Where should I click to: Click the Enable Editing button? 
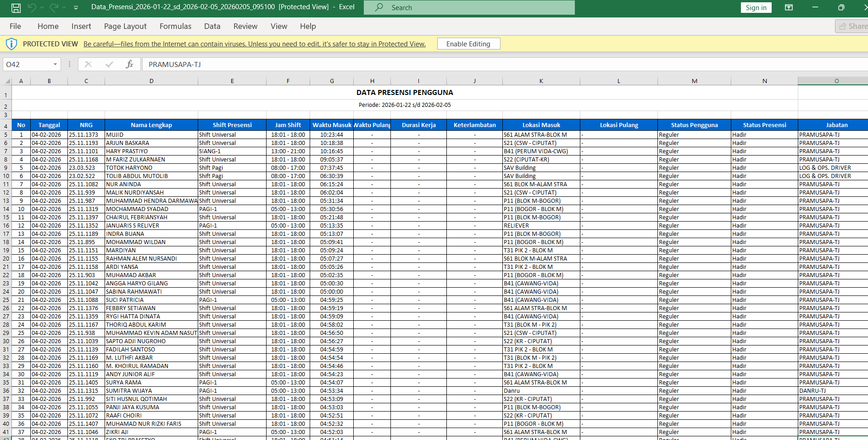pos(468,44)
